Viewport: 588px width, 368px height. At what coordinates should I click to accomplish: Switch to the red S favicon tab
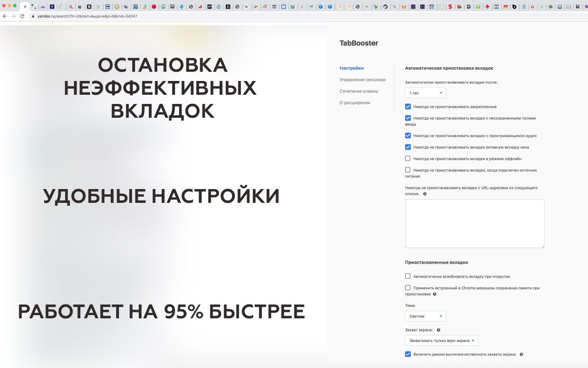[x=450, y=7]
